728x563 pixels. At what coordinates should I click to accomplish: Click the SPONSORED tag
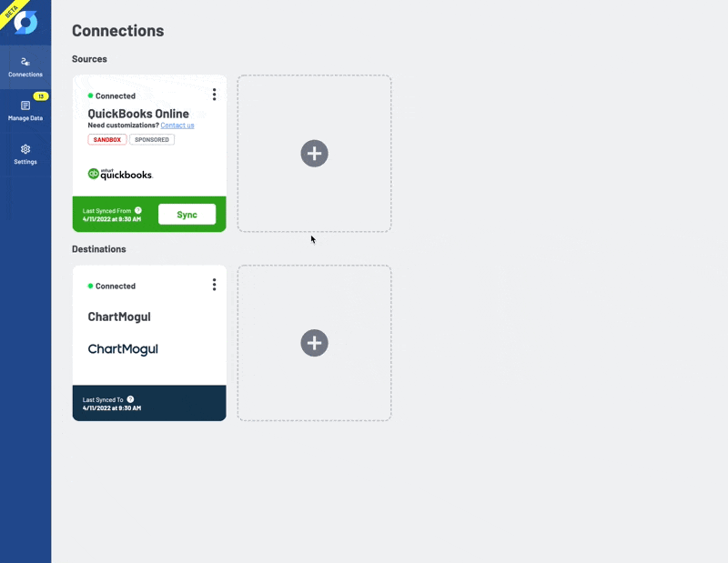(x=152, y=140)
